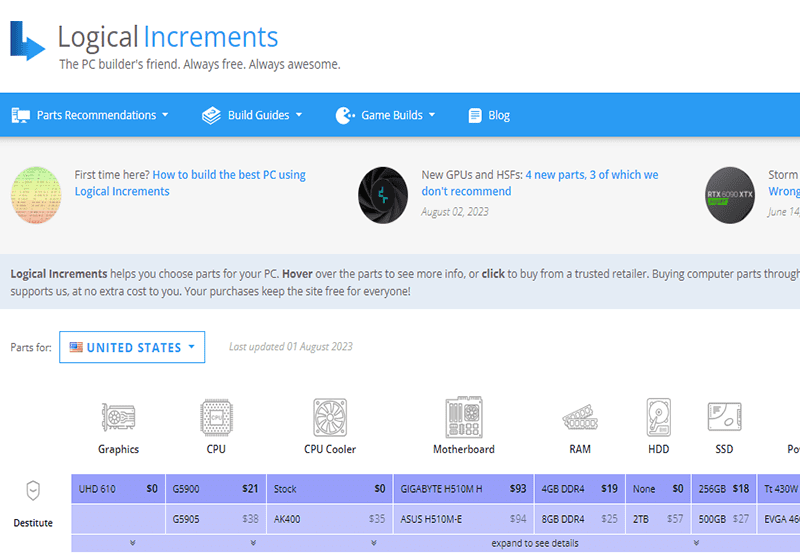Screen dimensions: 800x553
Task: Click the Motherboard column icon
Action: click(464, 417)
